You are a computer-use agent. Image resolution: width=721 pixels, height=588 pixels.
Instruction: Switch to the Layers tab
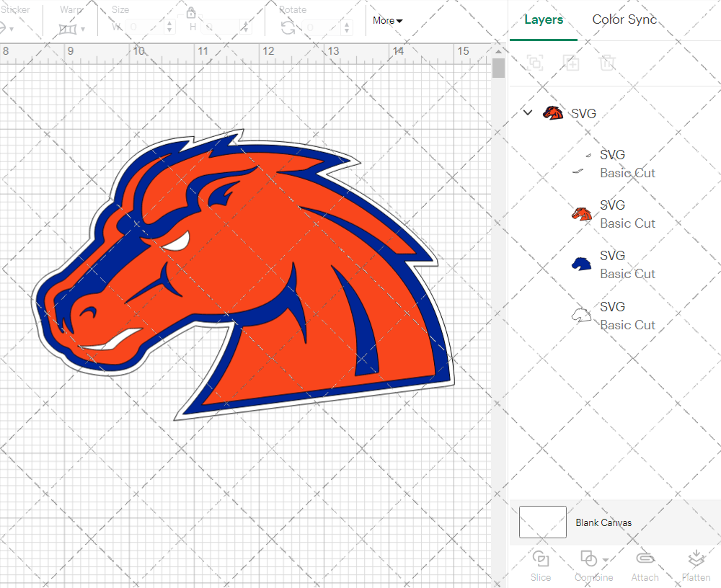[x=544, y=19]
